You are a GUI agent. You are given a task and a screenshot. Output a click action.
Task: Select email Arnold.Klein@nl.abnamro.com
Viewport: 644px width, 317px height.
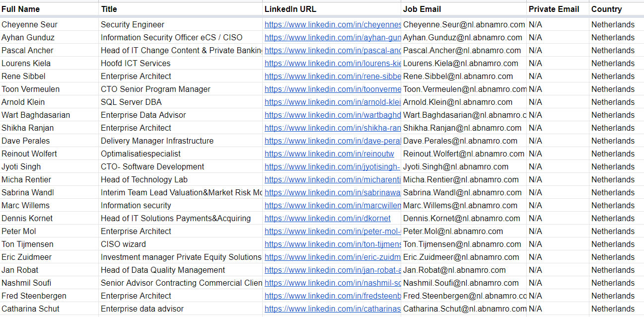(x=464, y=102)
